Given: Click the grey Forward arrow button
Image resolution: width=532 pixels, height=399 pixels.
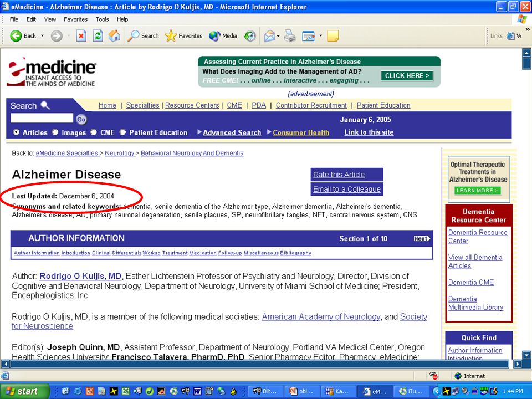Looking at the screenshot, I should [57, 36].
